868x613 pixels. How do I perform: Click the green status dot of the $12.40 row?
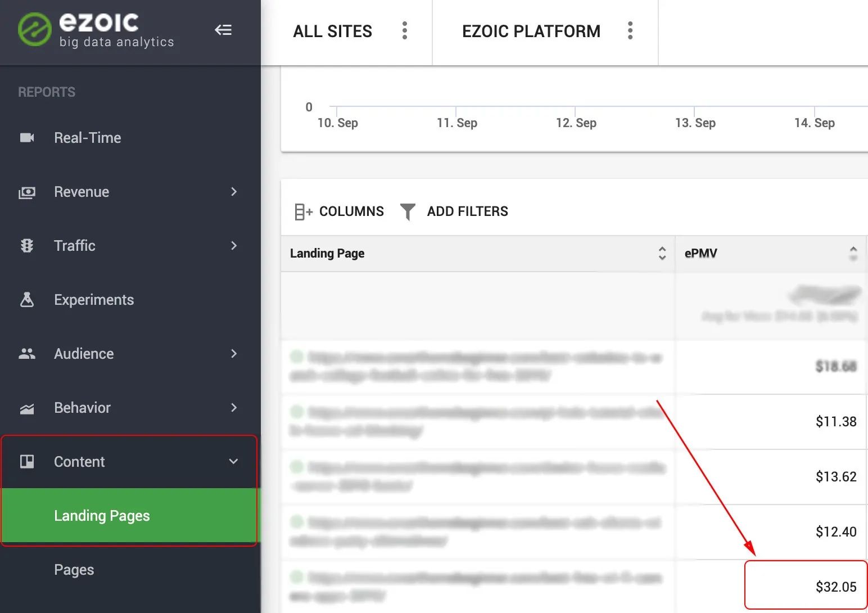297,522
